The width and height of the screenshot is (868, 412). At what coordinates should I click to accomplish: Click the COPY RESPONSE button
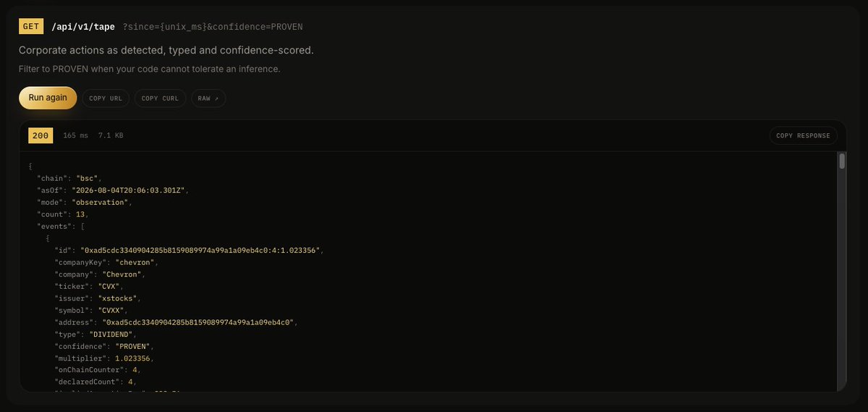point(803,135)
